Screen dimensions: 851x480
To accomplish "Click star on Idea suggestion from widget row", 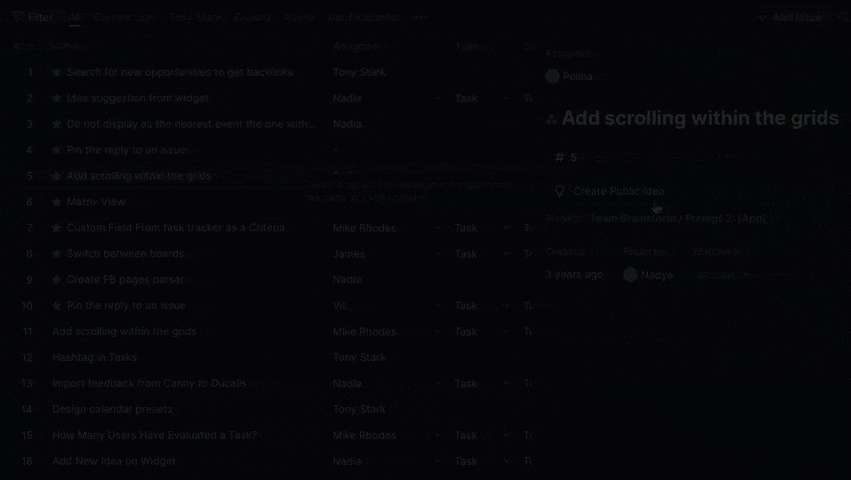I will [57, 98].
